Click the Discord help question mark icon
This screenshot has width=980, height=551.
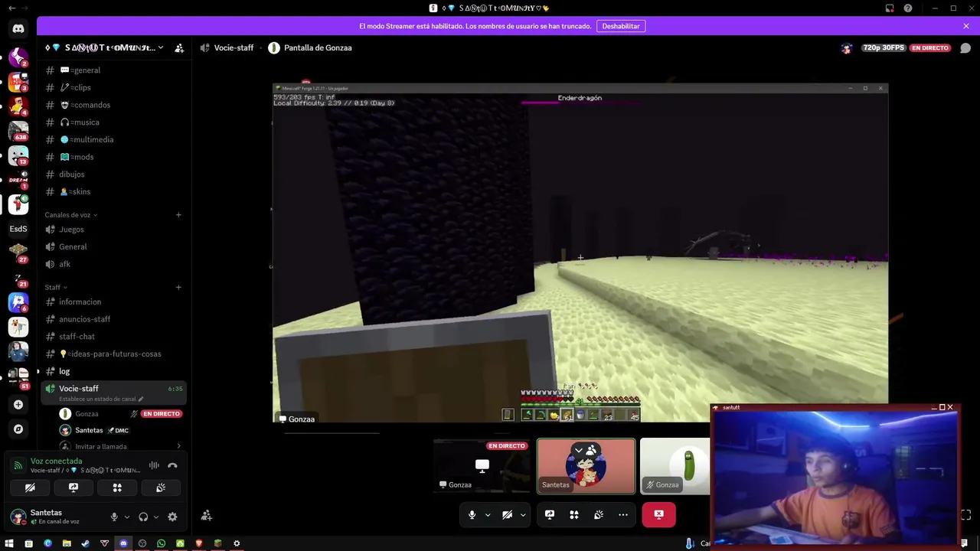tap(908, 8)
